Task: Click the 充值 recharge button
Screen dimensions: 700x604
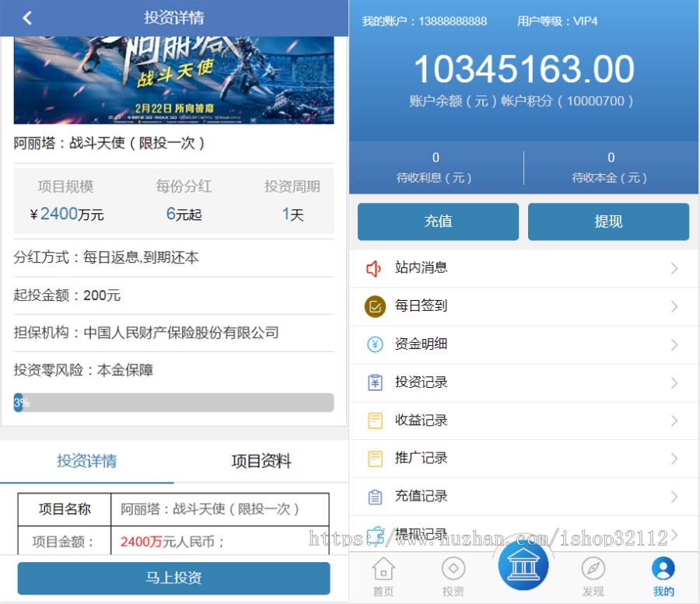Action: 437,222
